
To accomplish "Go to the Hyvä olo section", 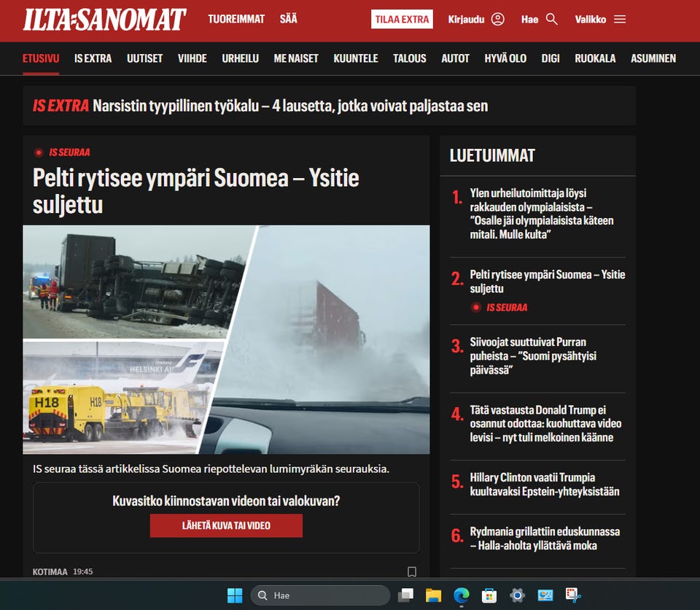I will point(505,58).
